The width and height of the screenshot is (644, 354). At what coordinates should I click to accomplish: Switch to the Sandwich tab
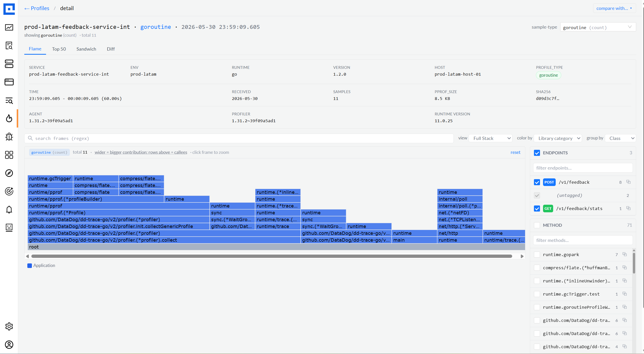pos(86,49)
